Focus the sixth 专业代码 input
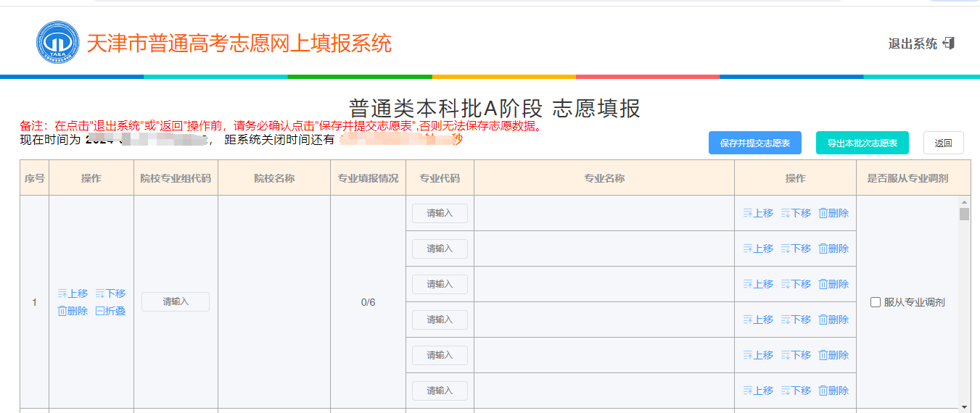This screenshot has width=980, height=413. (440, 391)
